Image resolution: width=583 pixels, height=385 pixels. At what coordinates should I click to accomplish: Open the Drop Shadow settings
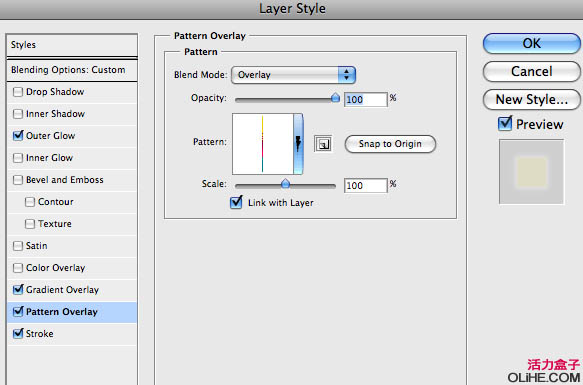pyautogui.click(x=55, y=92)
